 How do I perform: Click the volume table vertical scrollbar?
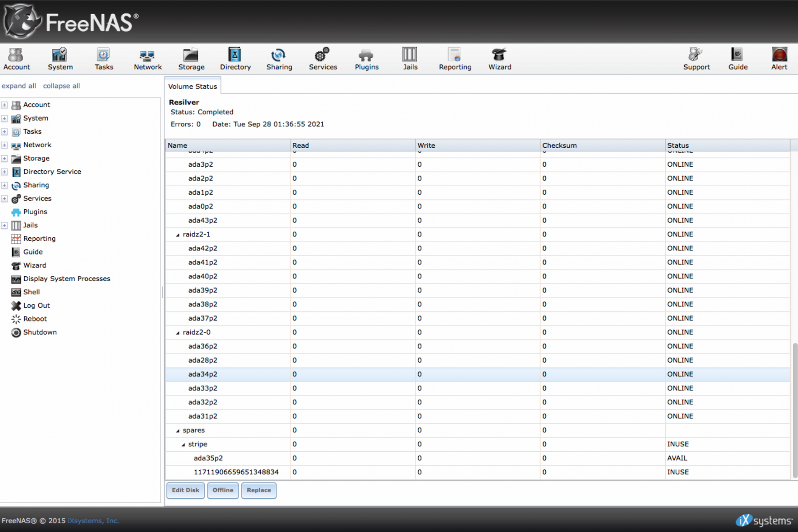(794, 410)
